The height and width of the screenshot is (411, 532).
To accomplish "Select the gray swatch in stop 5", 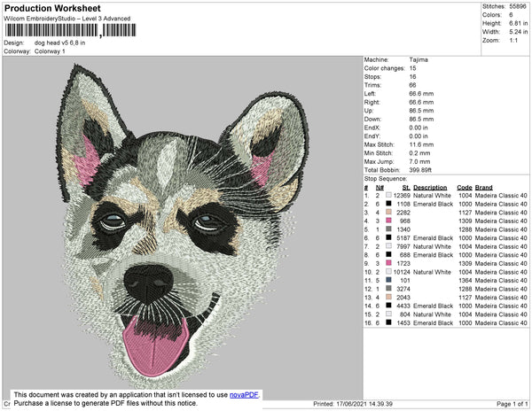I will (388, 229).
